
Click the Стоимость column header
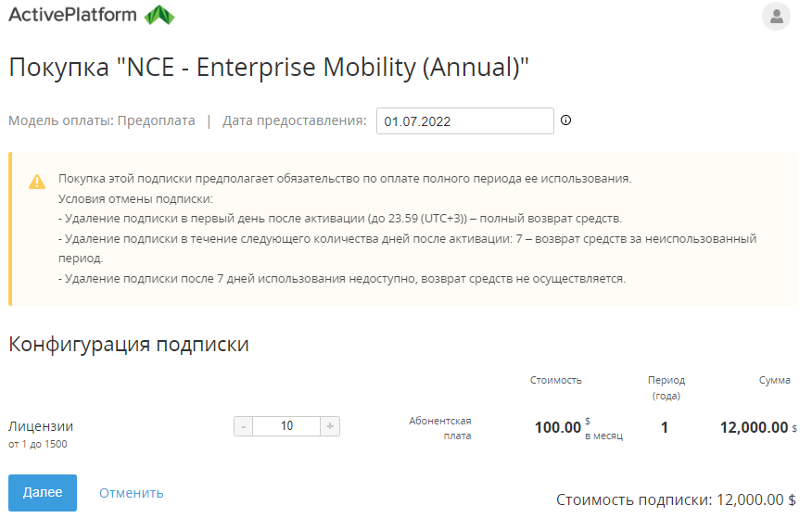point(555,380)
